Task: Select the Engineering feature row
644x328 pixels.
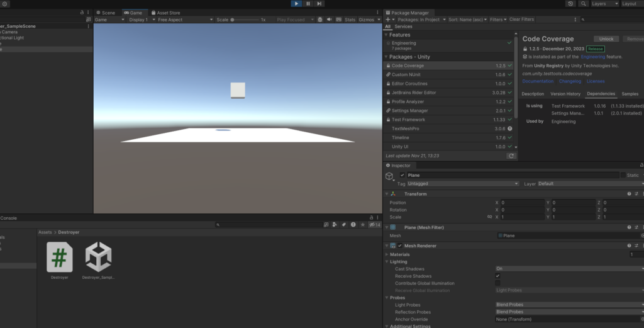Action: [x=448, y=45]
